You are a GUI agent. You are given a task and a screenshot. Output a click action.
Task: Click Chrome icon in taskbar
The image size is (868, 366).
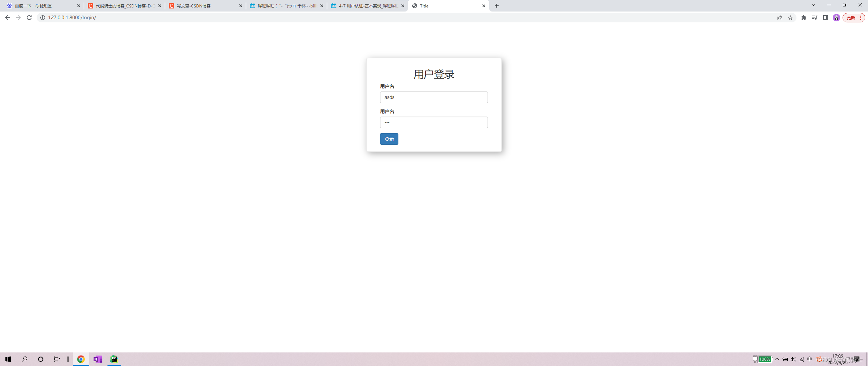81,359
